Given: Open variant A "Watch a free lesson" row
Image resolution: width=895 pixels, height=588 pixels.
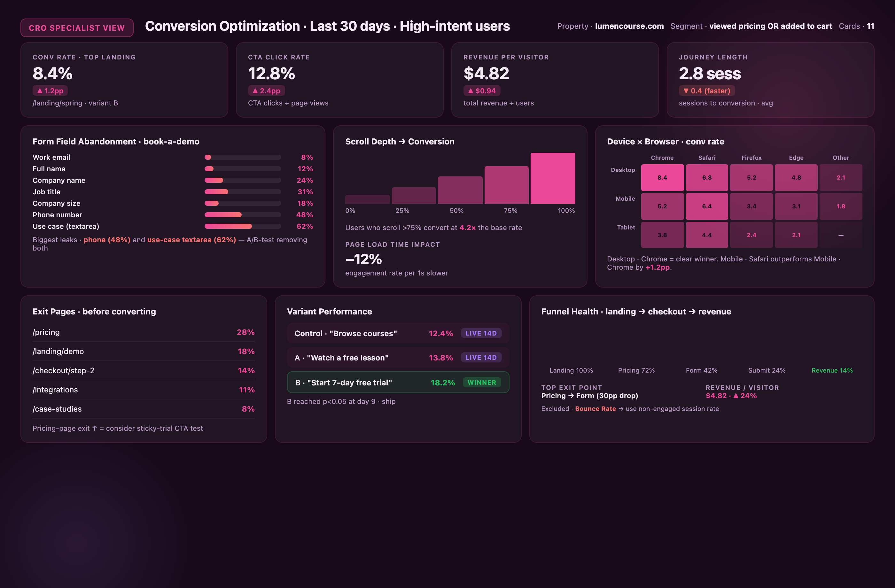Looking at the screenshot, I should [398, 358].
